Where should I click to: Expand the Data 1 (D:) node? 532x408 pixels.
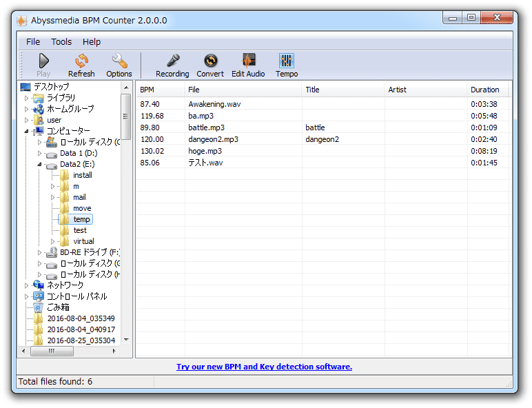pos(39,154)
